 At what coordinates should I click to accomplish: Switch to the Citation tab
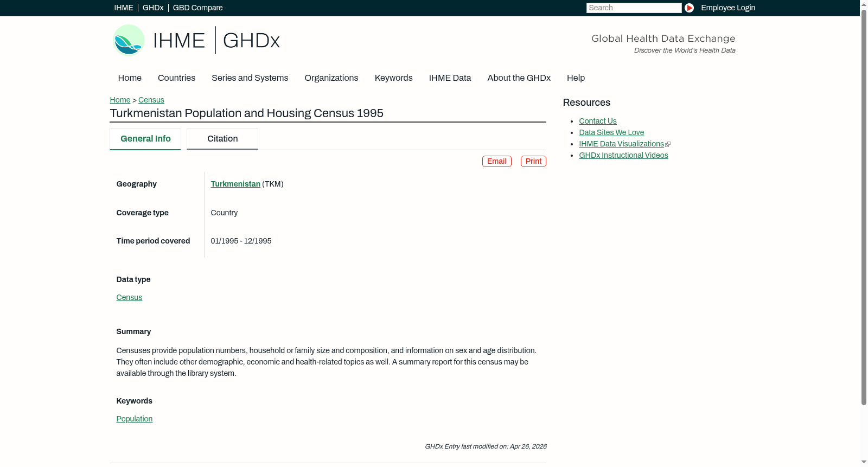(x=222, y=139)
